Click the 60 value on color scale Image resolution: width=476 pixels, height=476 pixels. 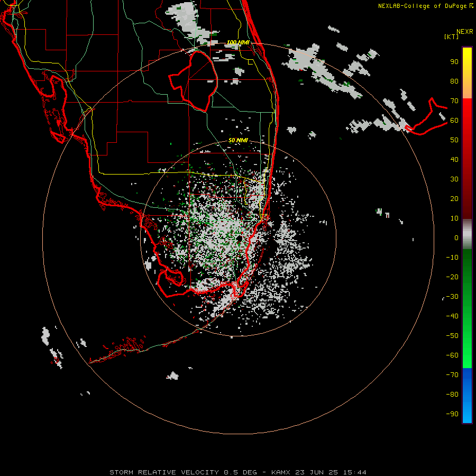[x=454, y=120]
